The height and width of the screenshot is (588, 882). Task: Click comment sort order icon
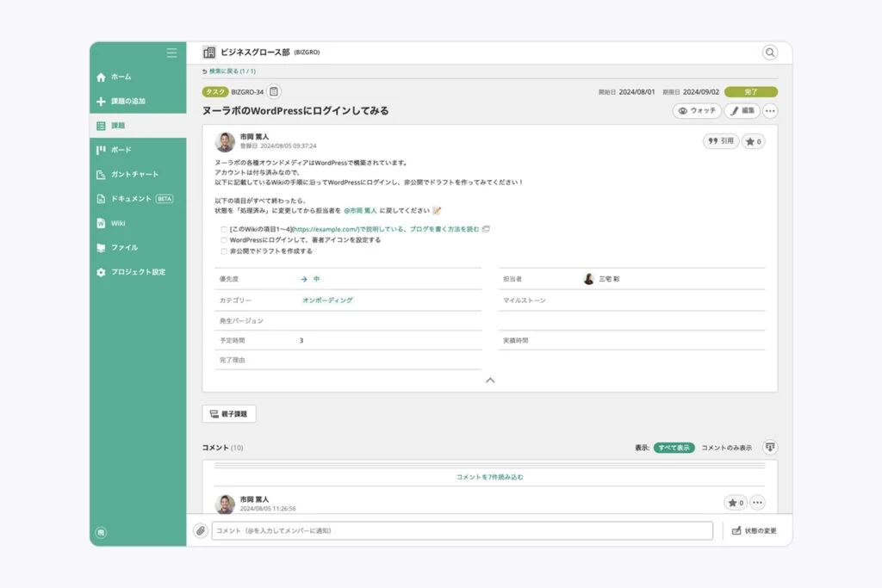coord(770,447)
